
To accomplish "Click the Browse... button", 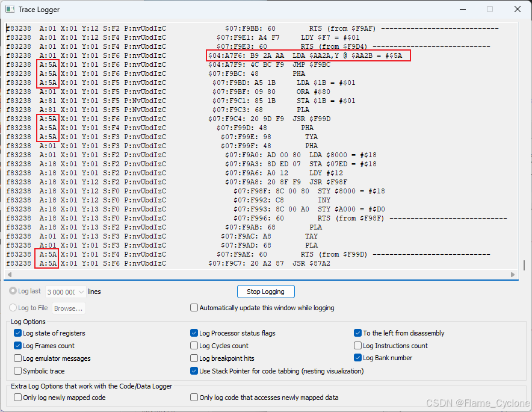I will (69, 308).
